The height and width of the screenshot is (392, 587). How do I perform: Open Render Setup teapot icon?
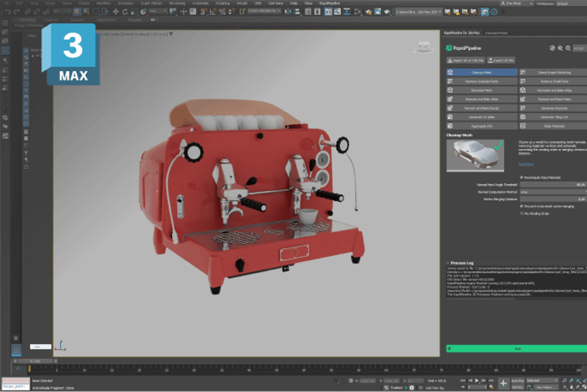point(369,12)
